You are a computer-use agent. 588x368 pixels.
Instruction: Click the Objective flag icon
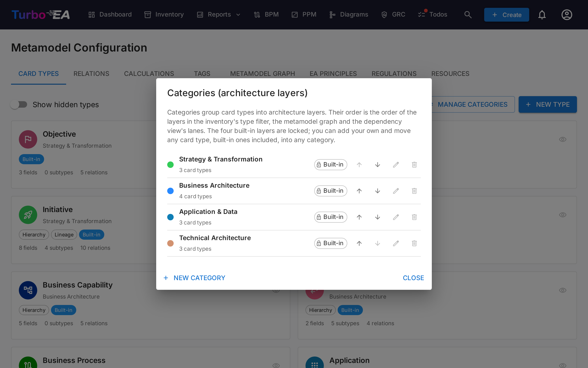(28, 139)
